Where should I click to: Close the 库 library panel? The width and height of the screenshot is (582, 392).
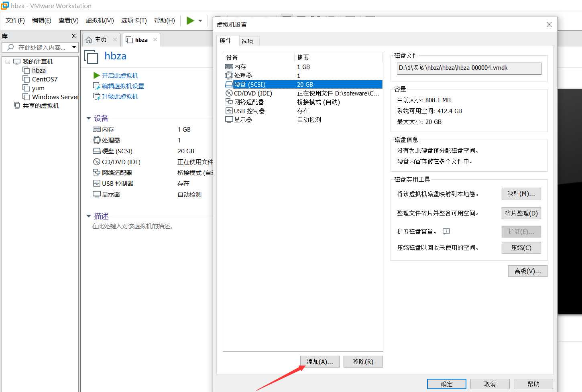[x=73, y=36]
